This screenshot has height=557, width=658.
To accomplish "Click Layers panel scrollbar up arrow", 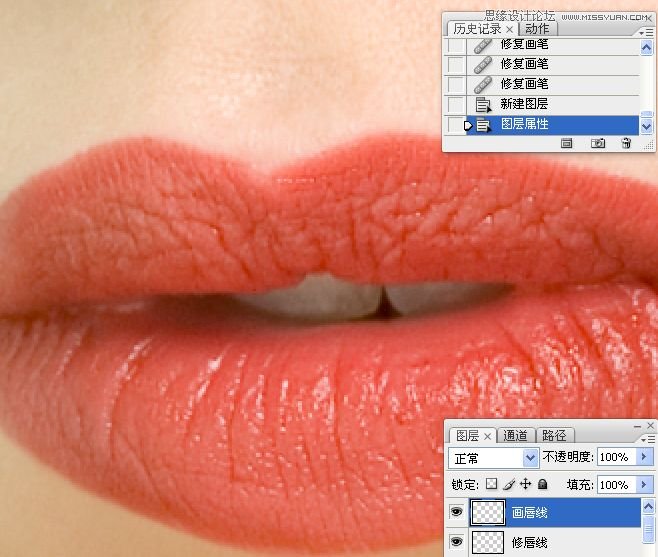I will coord(648,507).
